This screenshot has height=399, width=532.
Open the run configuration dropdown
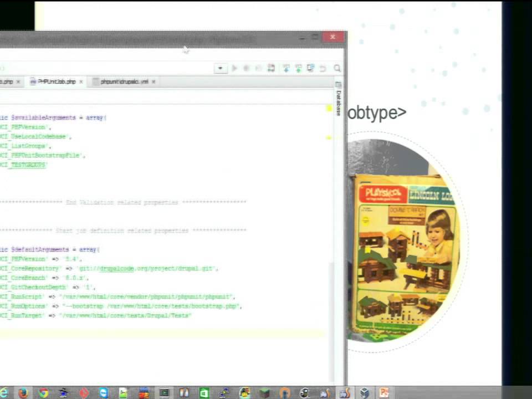pyautogui.click(x=221, y=68)
